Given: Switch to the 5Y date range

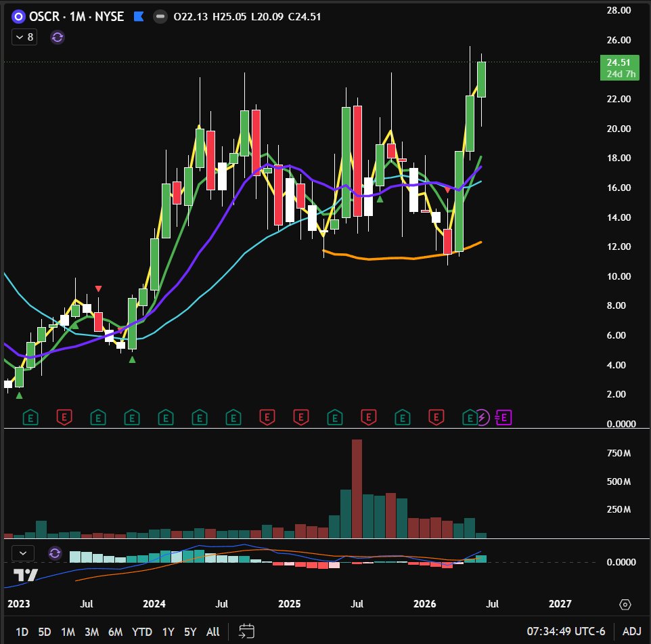Looking at the screenshot, I should [x=190, y=632].
